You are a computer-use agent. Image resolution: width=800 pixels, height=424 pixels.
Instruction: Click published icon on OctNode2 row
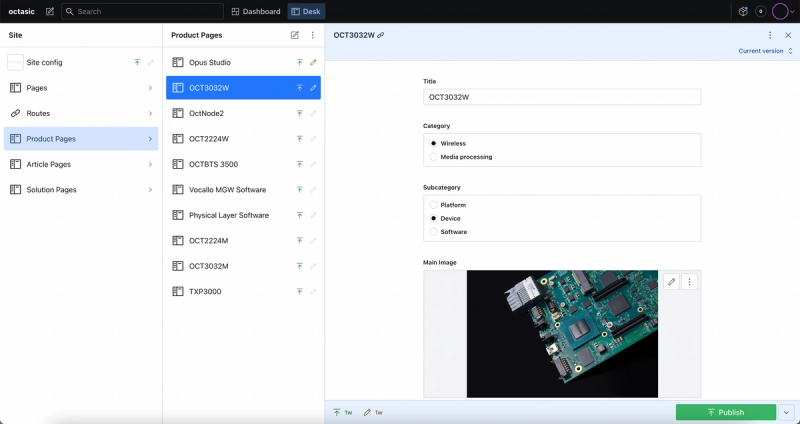point(299,113)
